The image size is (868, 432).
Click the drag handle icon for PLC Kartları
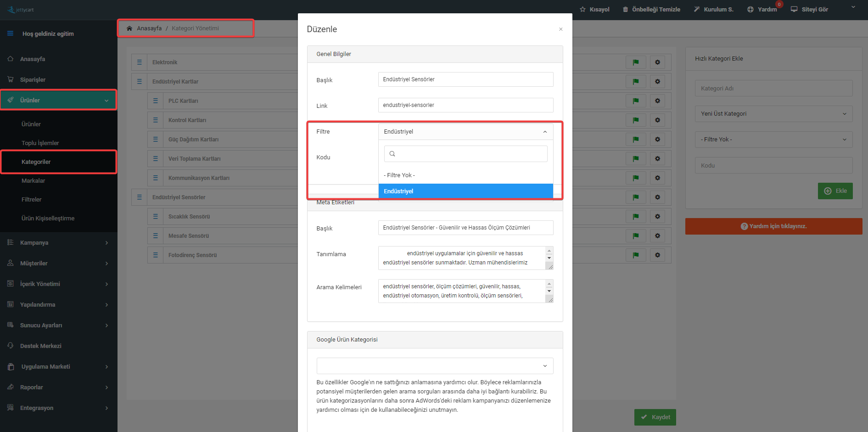point(156,101)
